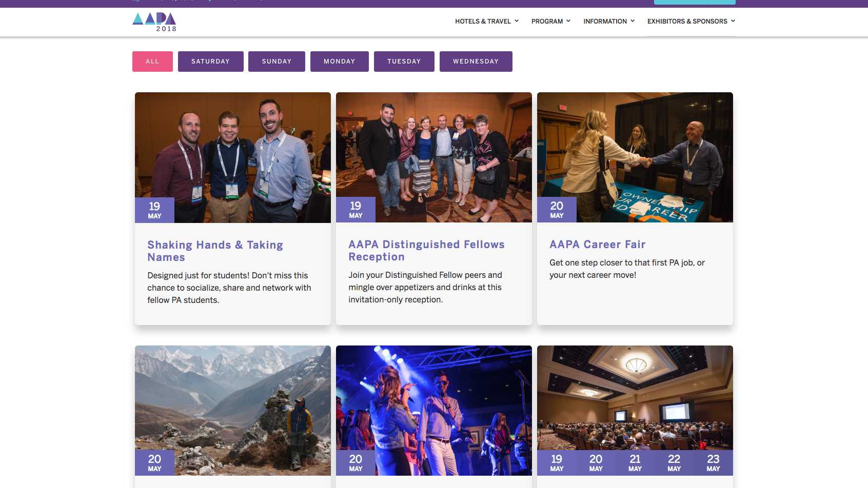Image resolution: width=868 pixels, height=488 pixels.
Task: Click the 20 May badge on mountain photo
Action: (x=154, y=463)
